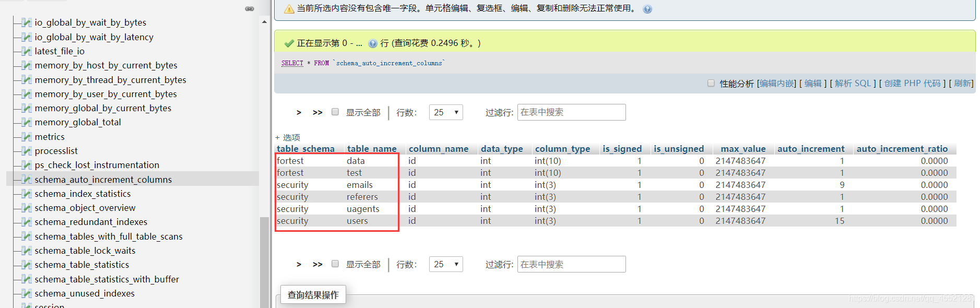980x308 pixels.
Task: Click the view icon beside latest_file_io
Action: coord(27,51)
